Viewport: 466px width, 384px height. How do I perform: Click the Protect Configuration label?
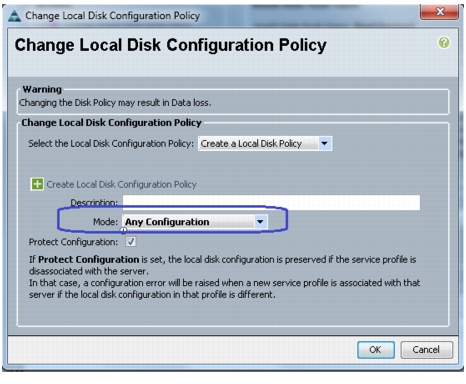pos(73,242)
